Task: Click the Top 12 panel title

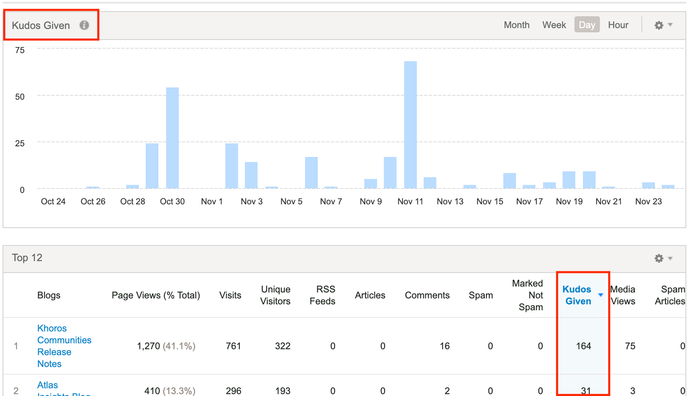Action: click(27, 258)
